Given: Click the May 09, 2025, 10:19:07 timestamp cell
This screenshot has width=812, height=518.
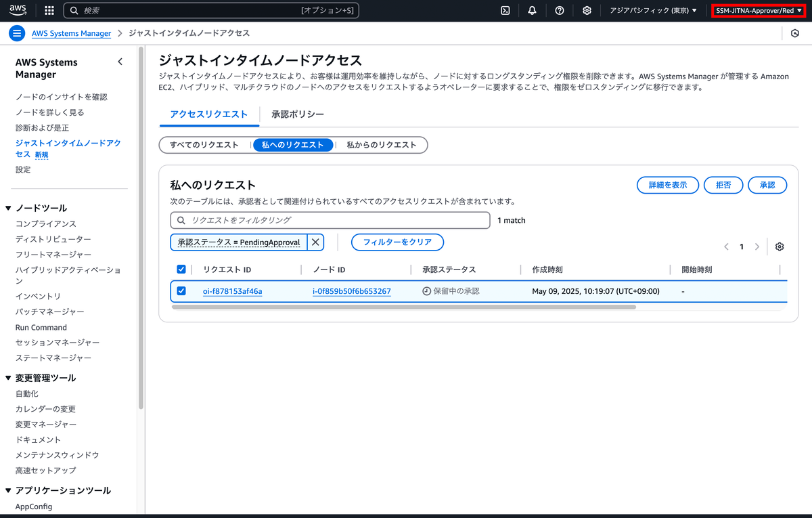Looking at the screenshot, I should pos(595,291).
